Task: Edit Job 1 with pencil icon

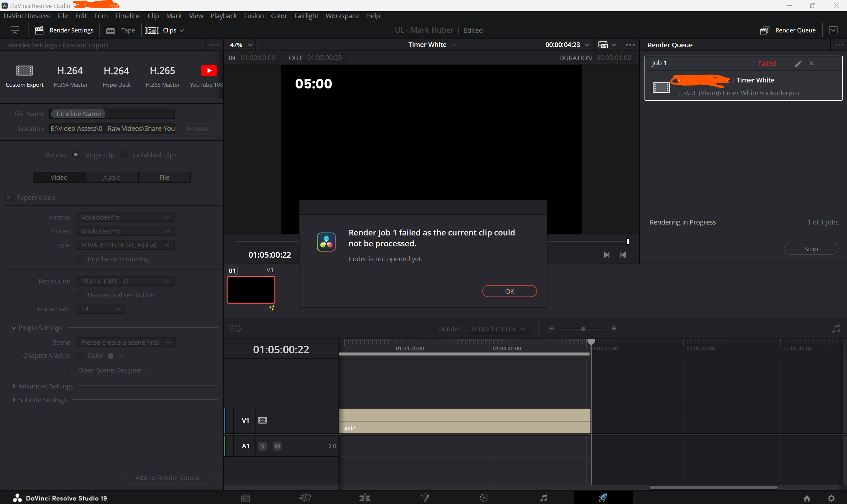Action: point(798,64)
